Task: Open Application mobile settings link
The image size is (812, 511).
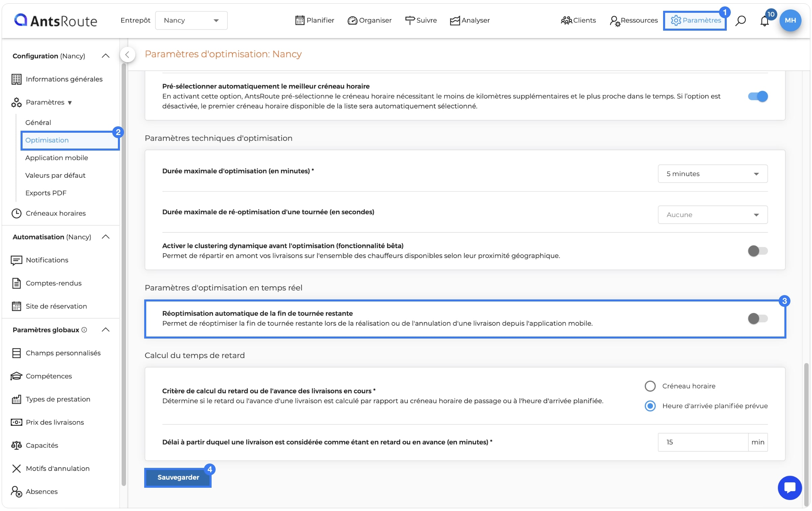Action: tap(57, 158)
